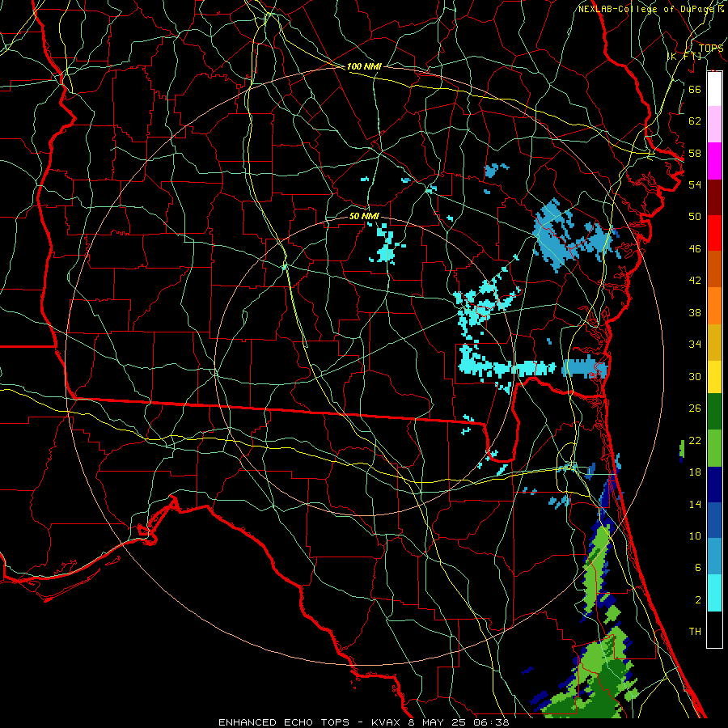Click the 18 value on legend scale

click(695, 472)
